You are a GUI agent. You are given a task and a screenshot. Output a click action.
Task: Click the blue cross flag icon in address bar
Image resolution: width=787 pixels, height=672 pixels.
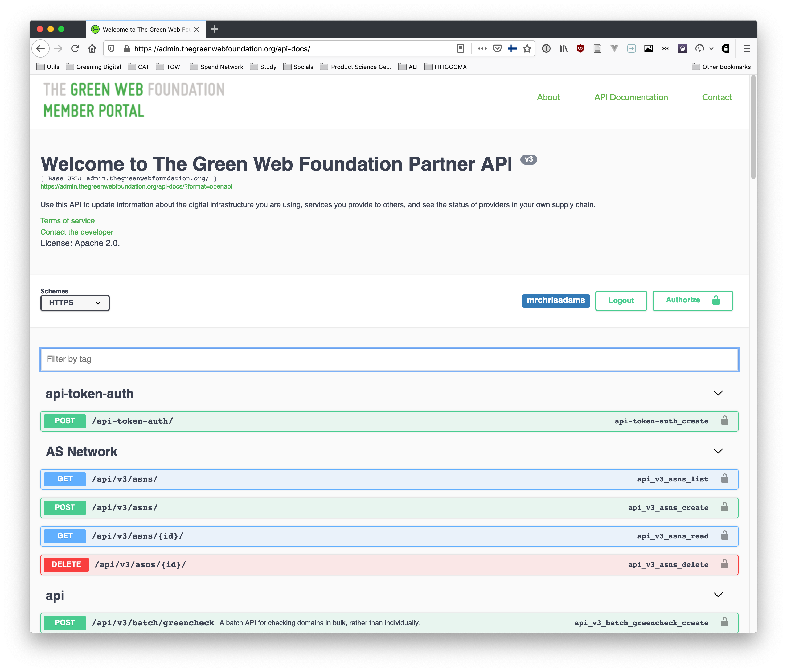pyautogui.click(x=512, y=49)
